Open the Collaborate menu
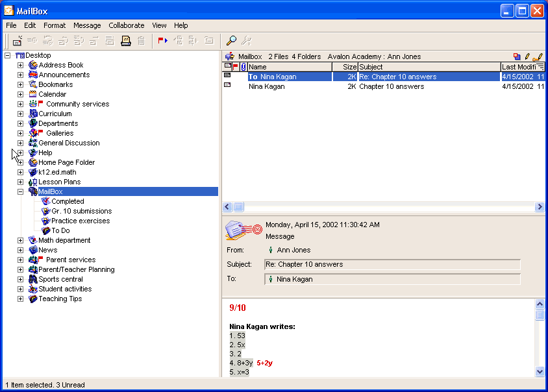The height and width of the screenshot is (392, 548). coord(127,25)
